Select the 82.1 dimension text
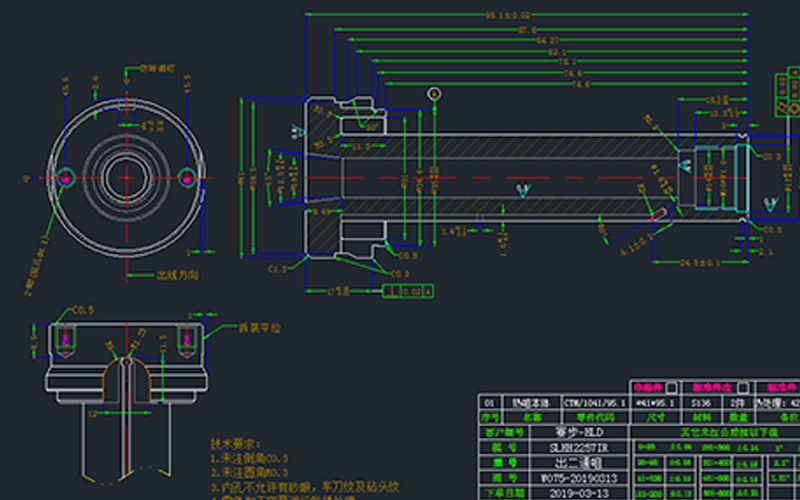The image size is (800, 500). [557, 52]
